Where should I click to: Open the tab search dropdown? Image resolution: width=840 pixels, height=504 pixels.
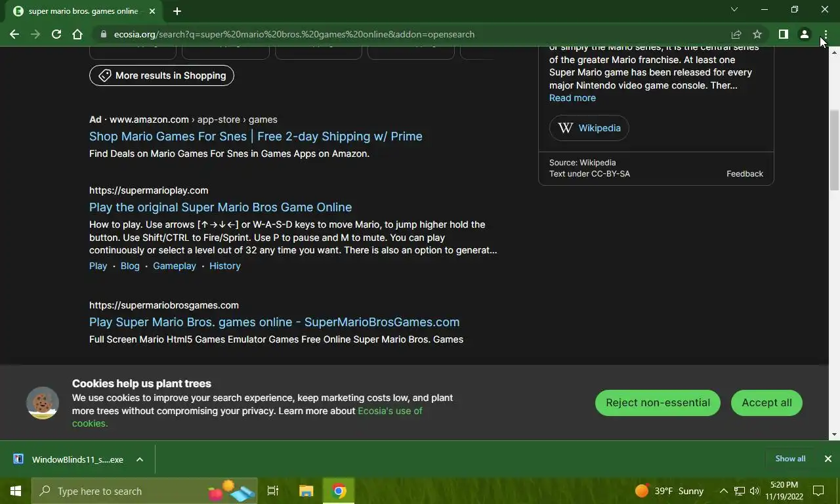(x=734, y=9)
